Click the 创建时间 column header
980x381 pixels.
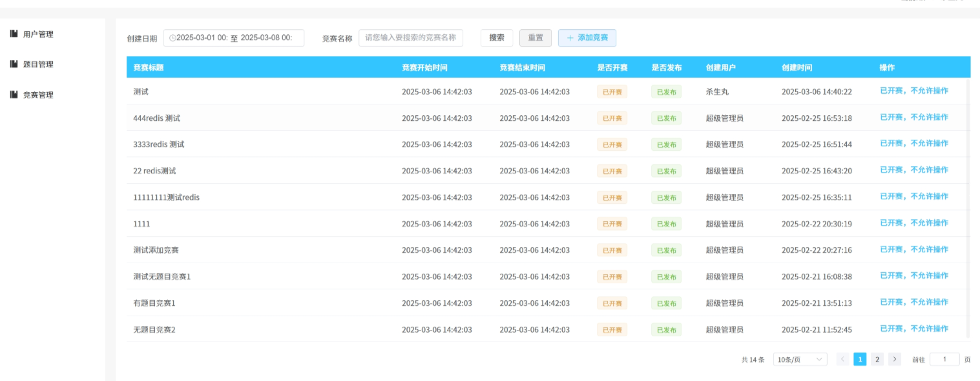[x=797, y=68]
